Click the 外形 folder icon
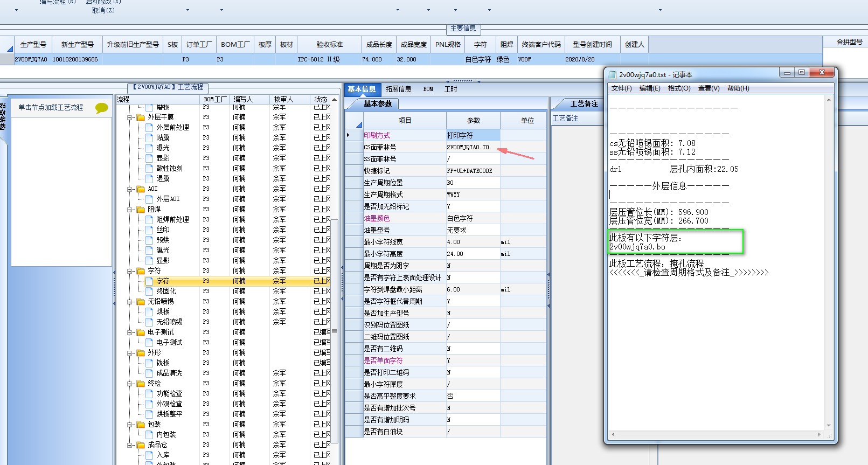This screenshot has width=868, height=465. coord(141,352)
